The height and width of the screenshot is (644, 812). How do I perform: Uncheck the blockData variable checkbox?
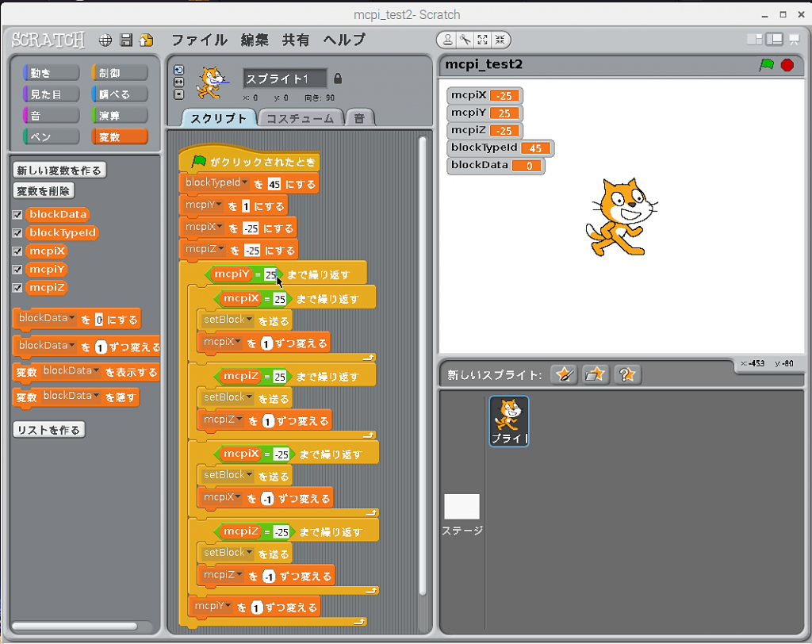click(x=17, y=214)
